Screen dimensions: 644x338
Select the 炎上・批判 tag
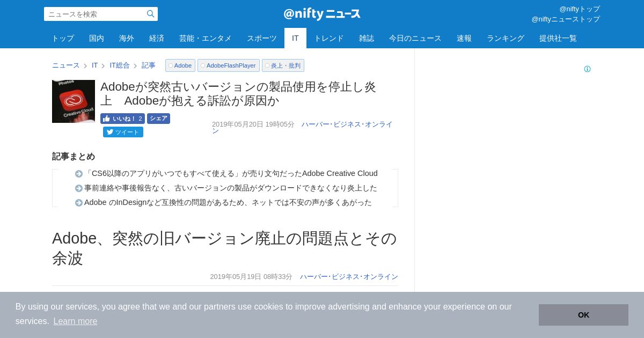click(283, 65)
